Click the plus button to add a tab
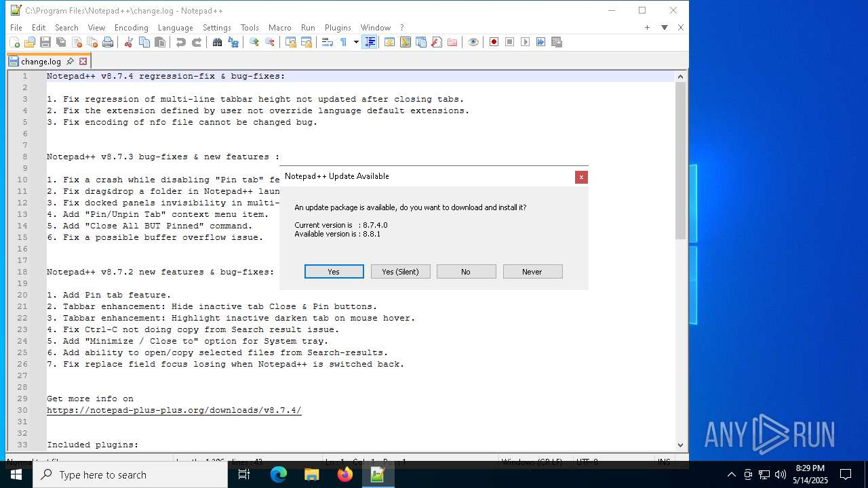This screenshot has height=488, width=868. (x=647, y=28)
